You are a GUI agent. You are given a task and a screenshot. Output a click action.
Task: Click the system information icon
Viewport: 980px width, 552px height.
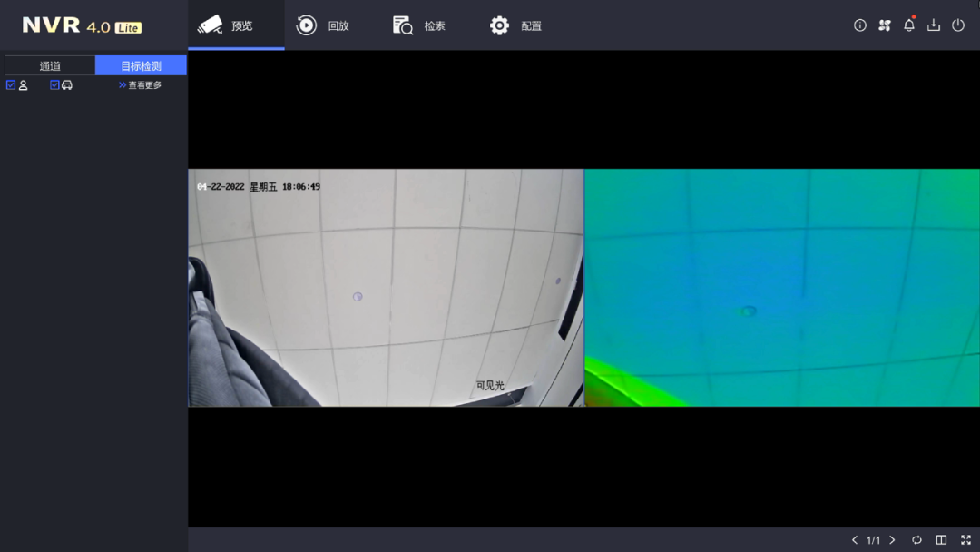point(859,25)
